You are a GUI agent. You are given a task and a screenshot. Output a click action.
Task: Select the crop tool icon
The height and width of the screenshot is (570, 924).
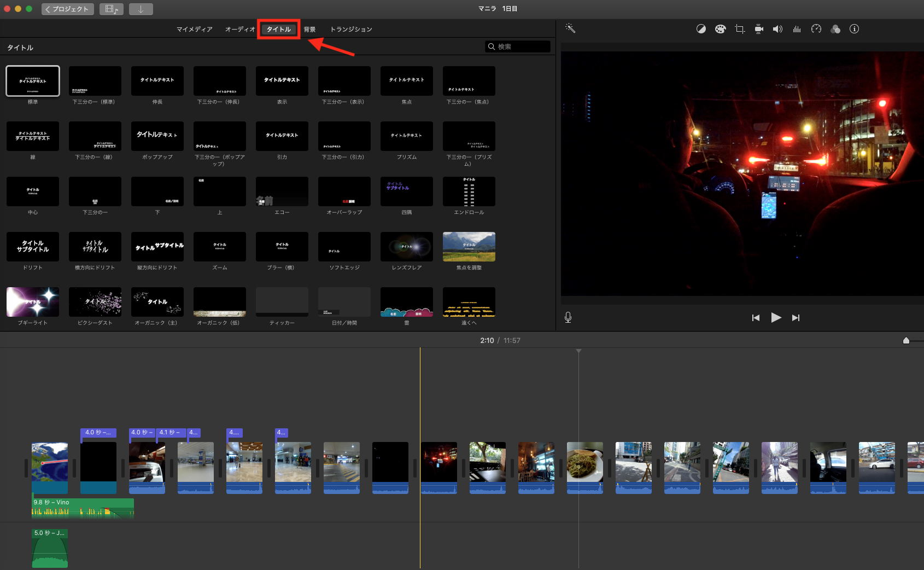tap(740, 29)
